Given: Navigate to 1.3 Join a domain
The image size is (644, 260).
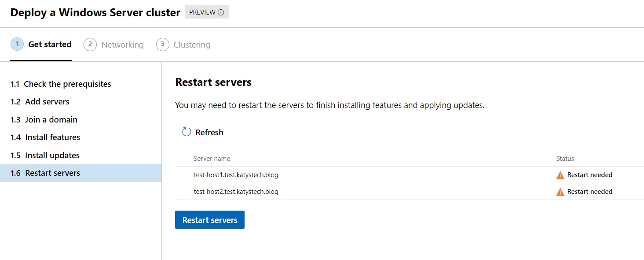Looking at the screenshot, I should (44, 120).
